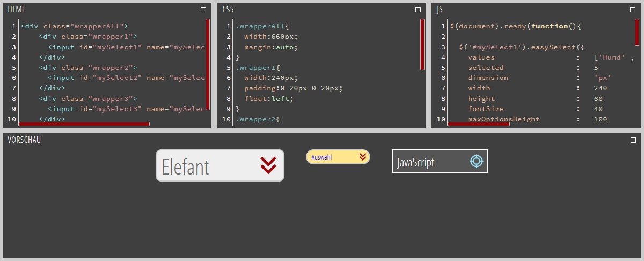Screen dimensions: 644x261
Task: Click the VORSCHAU preview heading
Action: click(x=24, y=140)
